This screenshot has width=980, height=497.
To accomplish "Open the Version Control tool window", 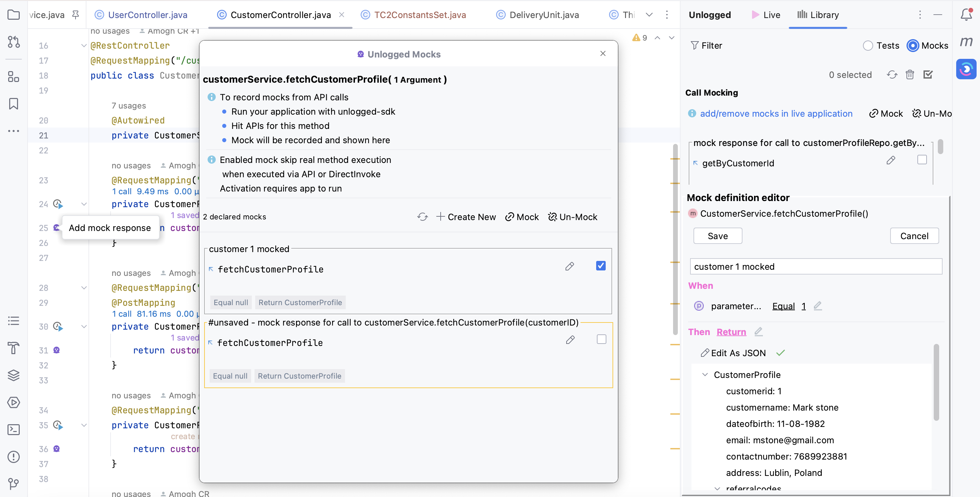I will tap(14, 484).
